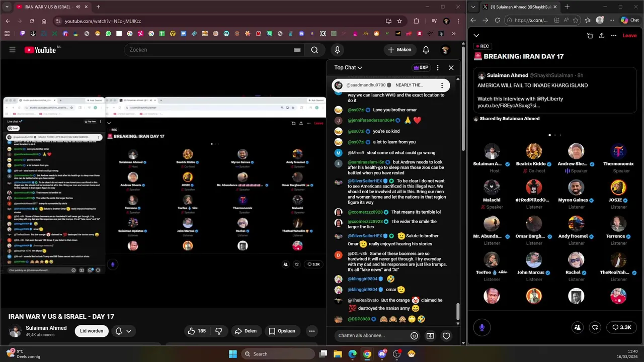
Task: Open options for pinned saadmandhu9700 message
Action: (x=442, y=85)
